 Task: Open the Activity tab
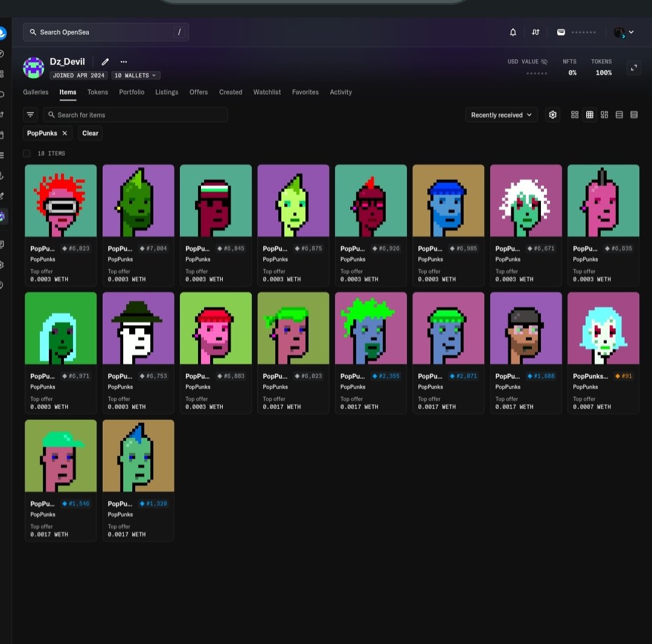341,92
